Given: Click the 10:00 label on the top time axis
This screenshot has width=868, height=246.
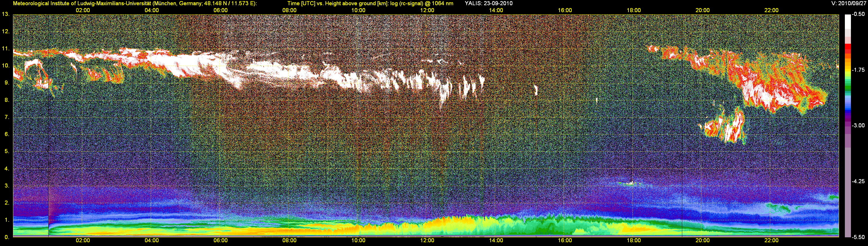Looking at the screenshot, I should pos(358,10).
